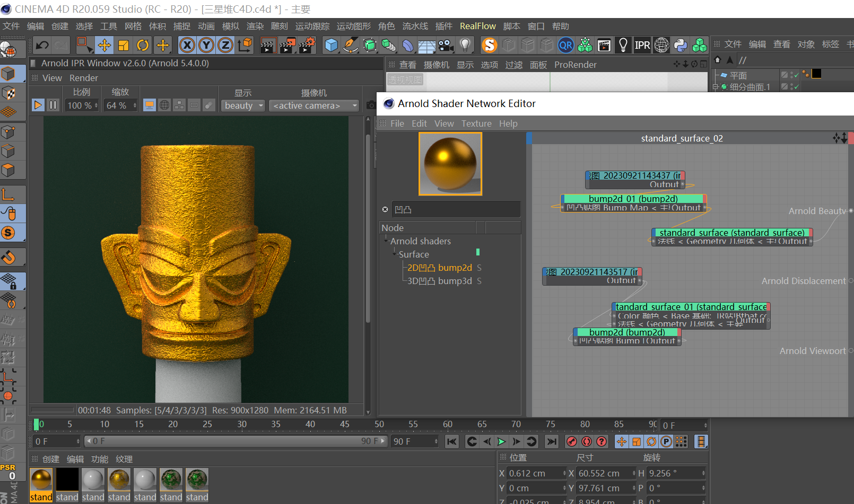The image size is (854, 504).
Task: Play the animation timeline
Action: pos(501,441)
